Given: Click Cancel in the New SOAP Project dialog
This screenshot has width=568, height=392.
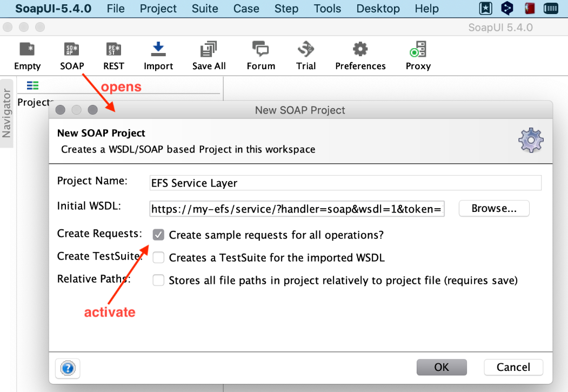Looking at the screenshot, I should [513, 367].
